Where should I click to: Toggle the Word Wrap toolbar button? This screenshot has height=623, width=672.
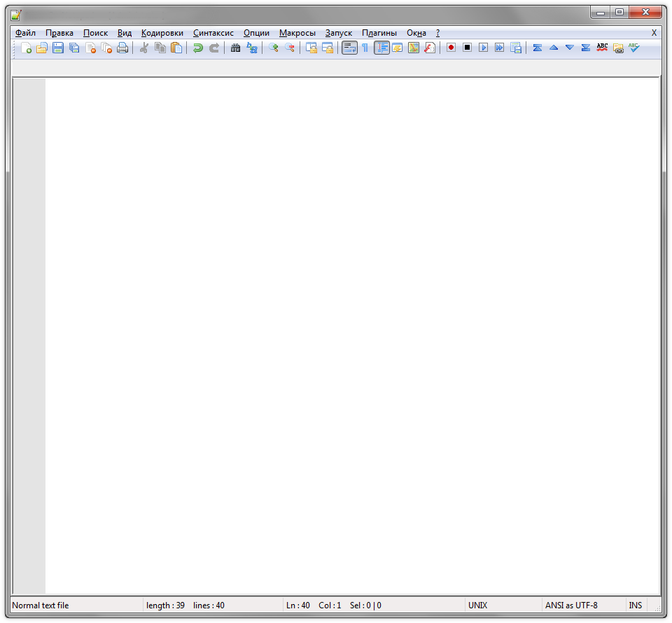[349, 48]
